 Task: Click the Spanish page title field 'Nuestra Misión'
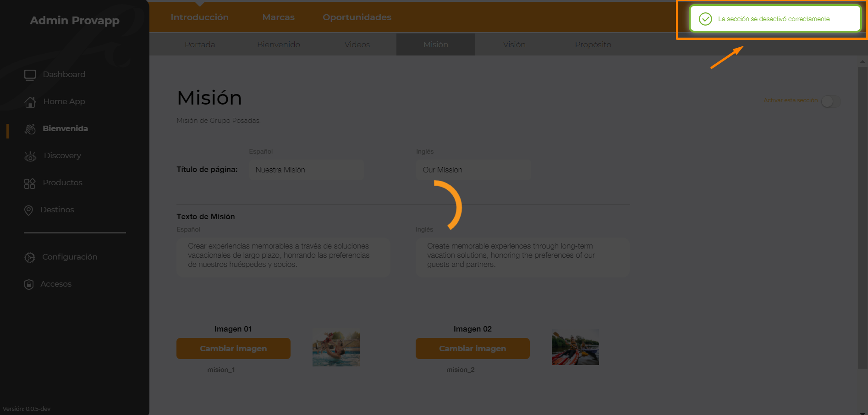click(307, 170)
